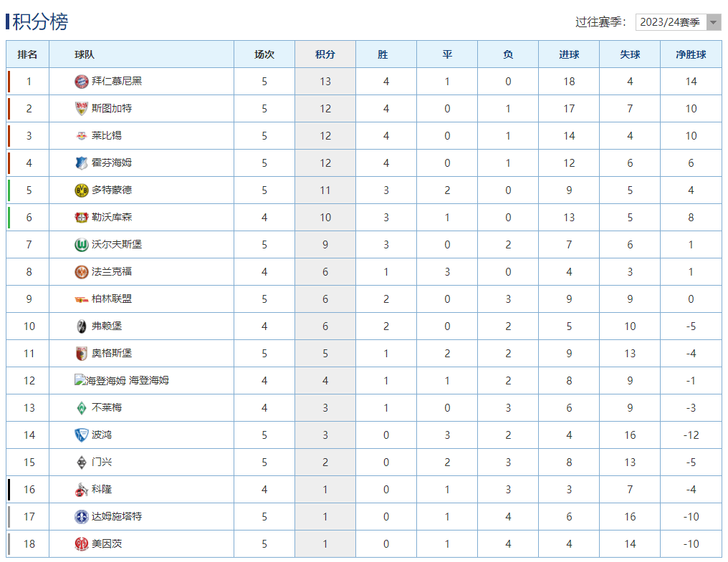Click the Mainz 05 club logo
728x562 pixels.
pos(81,544)
